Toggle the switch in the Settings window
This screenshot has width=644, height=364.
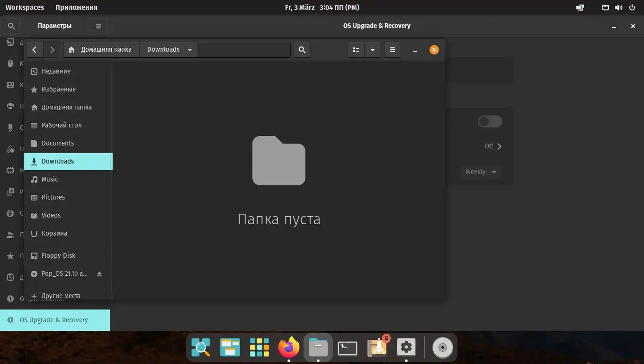click(490, 121)
